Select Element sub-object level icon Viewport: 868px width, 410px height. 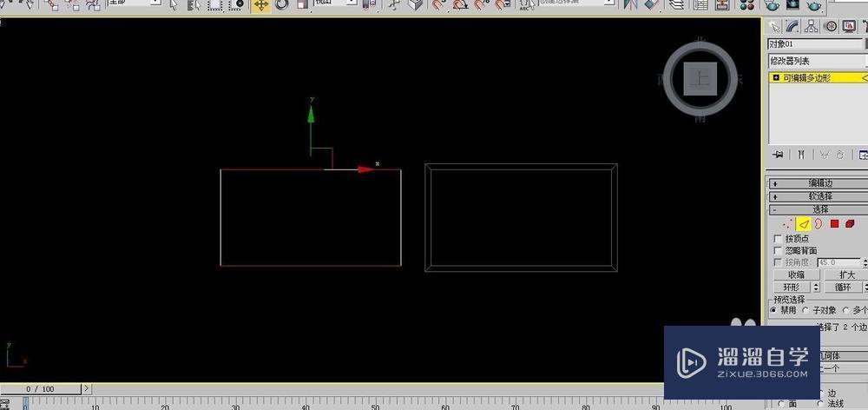coord(850,224)
